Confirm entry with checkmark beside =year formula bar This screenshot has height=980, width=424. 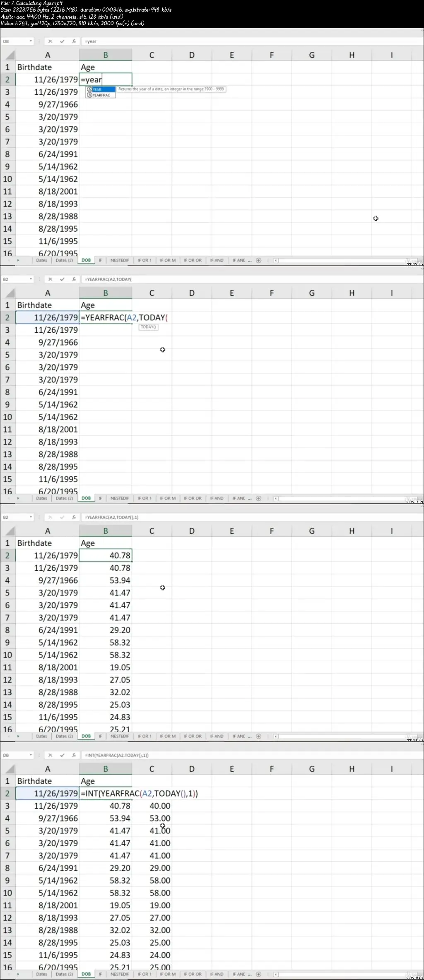(x=62, y=41)
